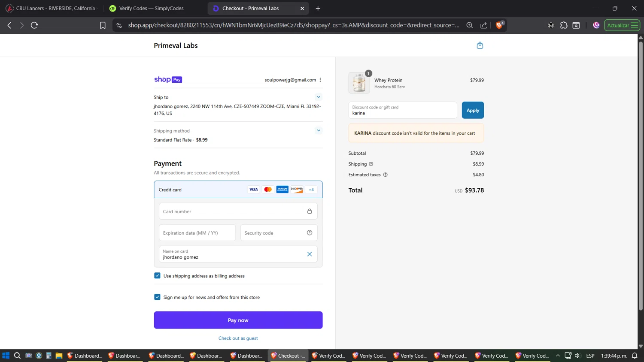Open the volume control in system tray
Screen dimensions: 644x362
[x=577, y=356]
